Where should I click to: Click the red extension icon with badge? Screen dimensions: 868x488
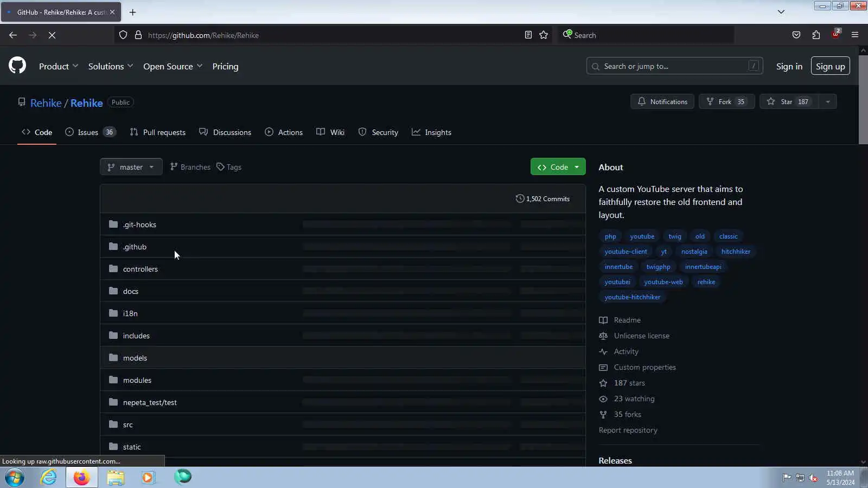(x=836, y=34)
